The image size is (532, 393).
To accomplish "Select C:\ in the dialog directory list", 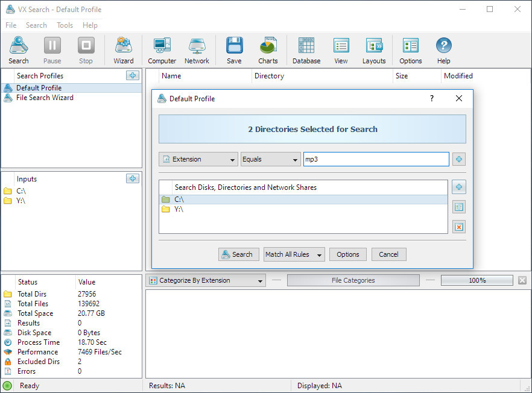I will point(303,200).
